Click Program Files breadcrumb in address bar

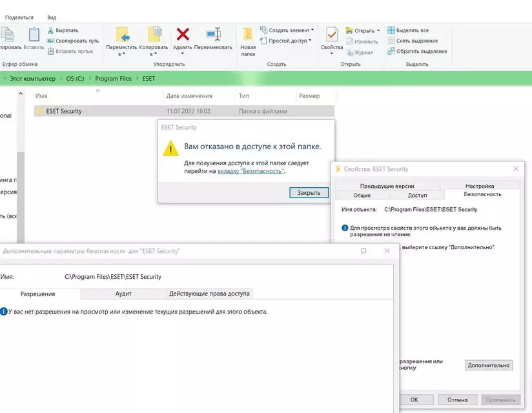pyautogui.click(x=113, y=78)
